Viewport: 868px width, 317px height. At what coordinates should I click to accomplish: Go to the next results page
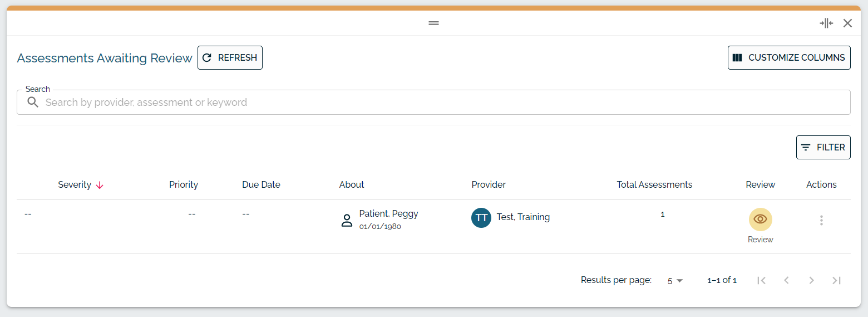pyautogui.click(x=811, y=280)
